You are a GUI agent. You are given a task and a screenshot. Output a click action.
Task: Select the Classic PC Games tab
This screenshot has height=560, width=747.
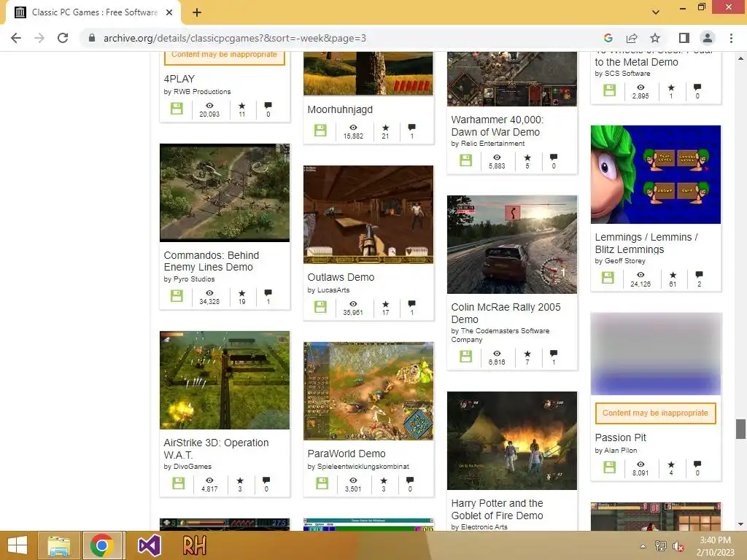point(93,12)
